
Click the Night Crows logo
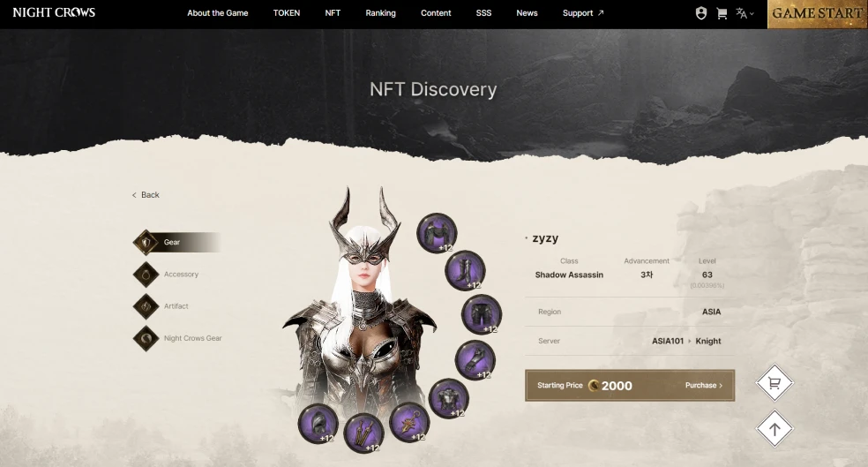(x=54, y=12)
